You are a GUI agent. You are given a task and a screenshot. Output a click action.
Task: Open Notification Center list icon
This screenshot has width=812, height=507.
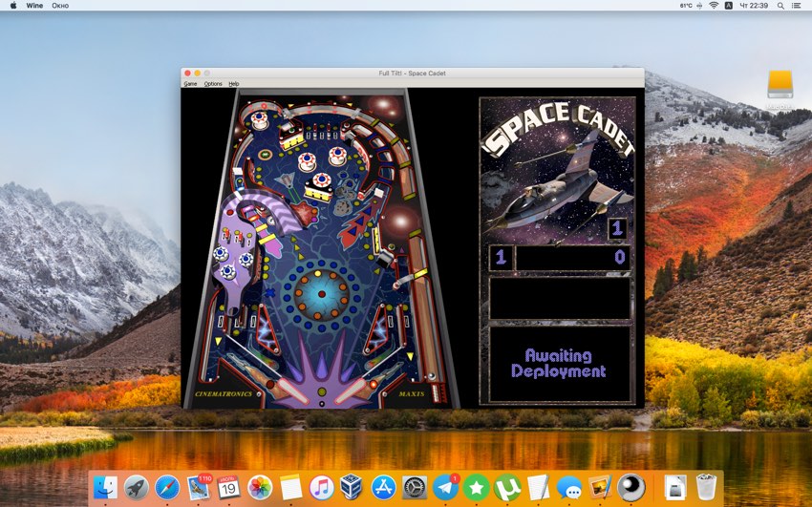[x=799, y=6]
